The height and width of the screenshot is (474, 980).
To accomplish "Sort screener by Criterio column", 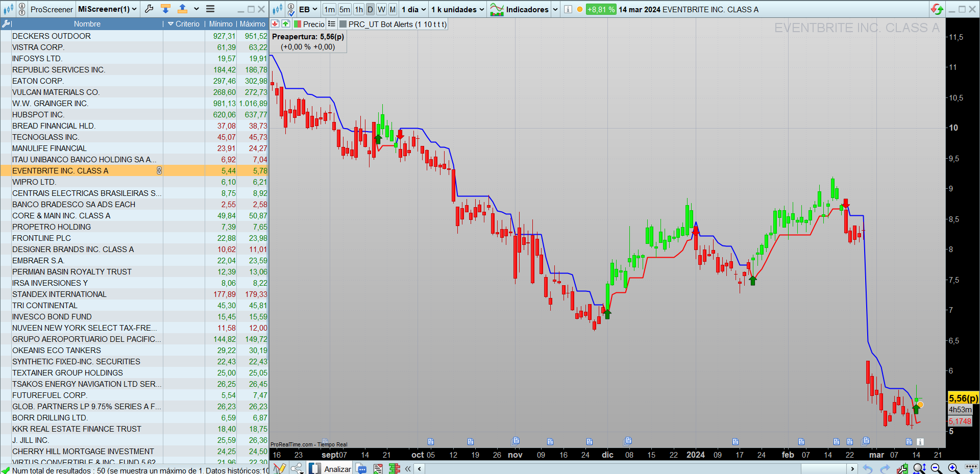I will [x=184, y=24].
